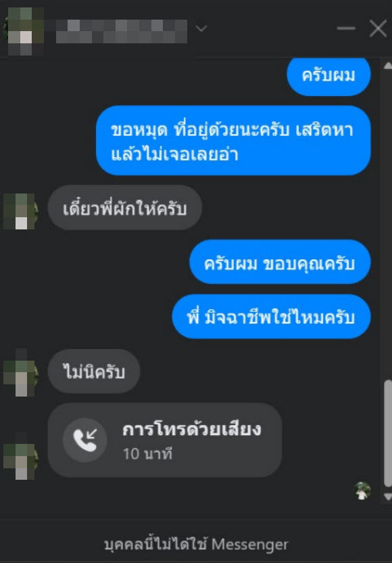Select the message 'พี่ มิจฉาชีพใช่ไหมครับ'
392x563 pixels.
271,316
